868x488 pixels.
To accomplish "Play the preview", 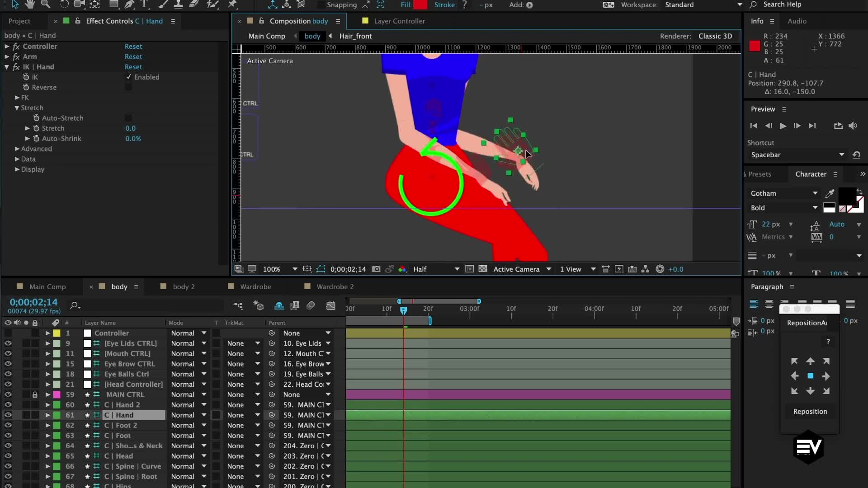I will point(783,126).
